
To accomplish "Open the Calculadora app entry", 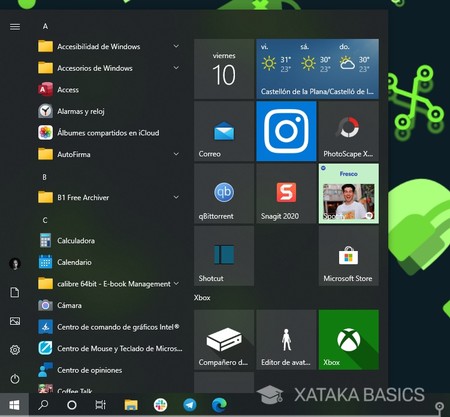I will (x=110, y=240).
